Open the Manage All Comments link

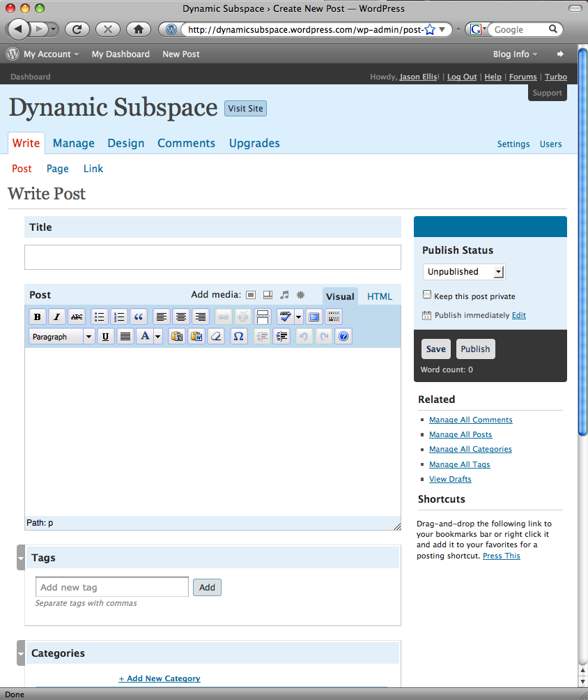[x=470, y=420]
